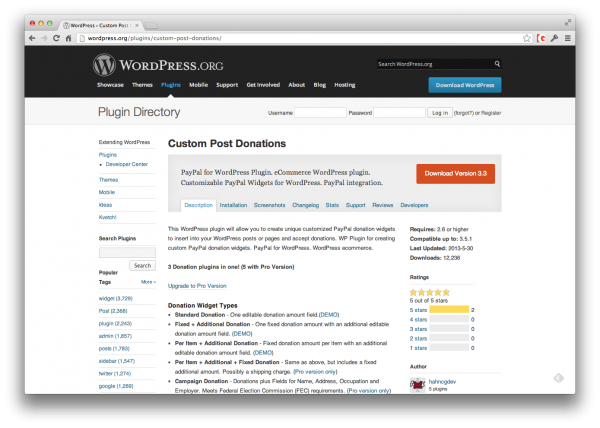Click the WordPress.org logo
Image resolution: width=600 pixels, height=428 pixels.
tap(158, 65)
